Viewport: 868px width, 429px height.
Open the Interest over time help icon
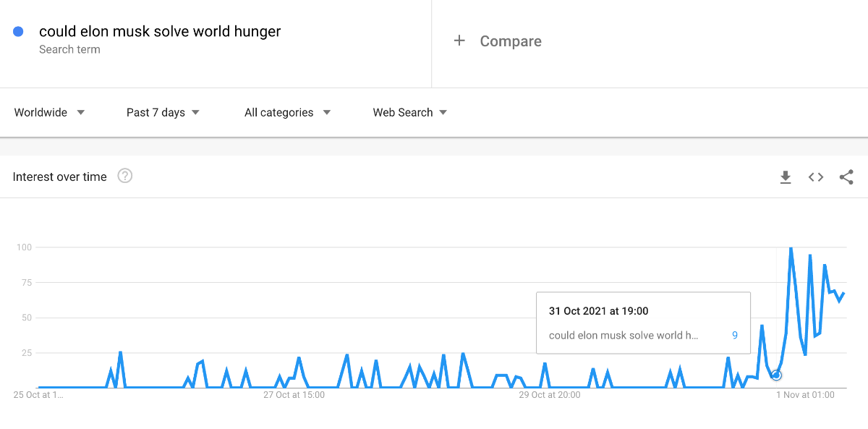click(x=125, y=176)
